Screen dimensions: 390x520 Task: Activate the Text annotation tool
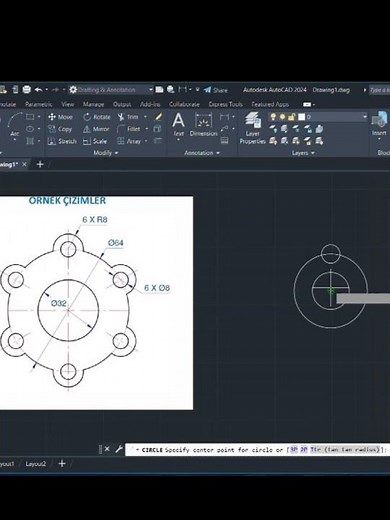click(x=178, y=125)
